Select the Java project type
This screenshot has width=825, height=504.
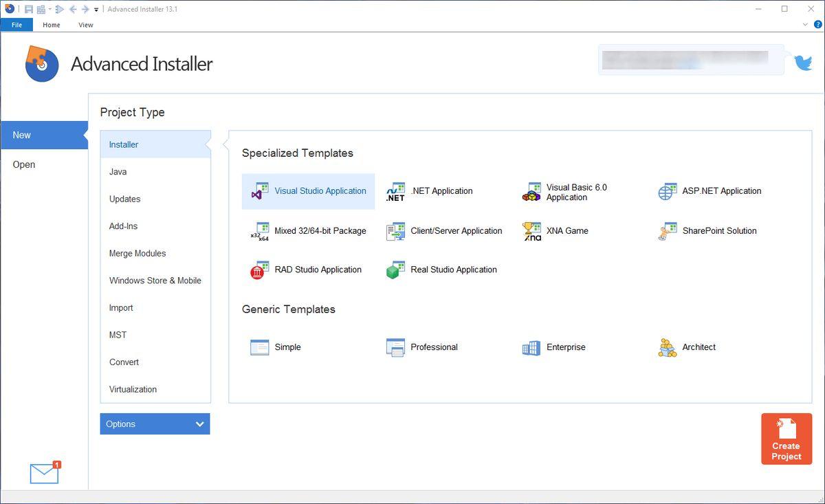(x=118, y=172)
